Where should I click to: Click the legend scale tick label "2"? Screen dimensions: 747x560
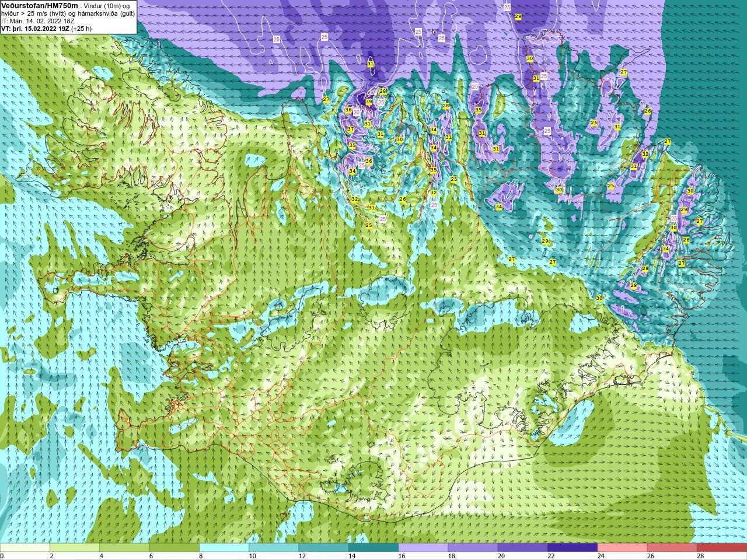51,556
